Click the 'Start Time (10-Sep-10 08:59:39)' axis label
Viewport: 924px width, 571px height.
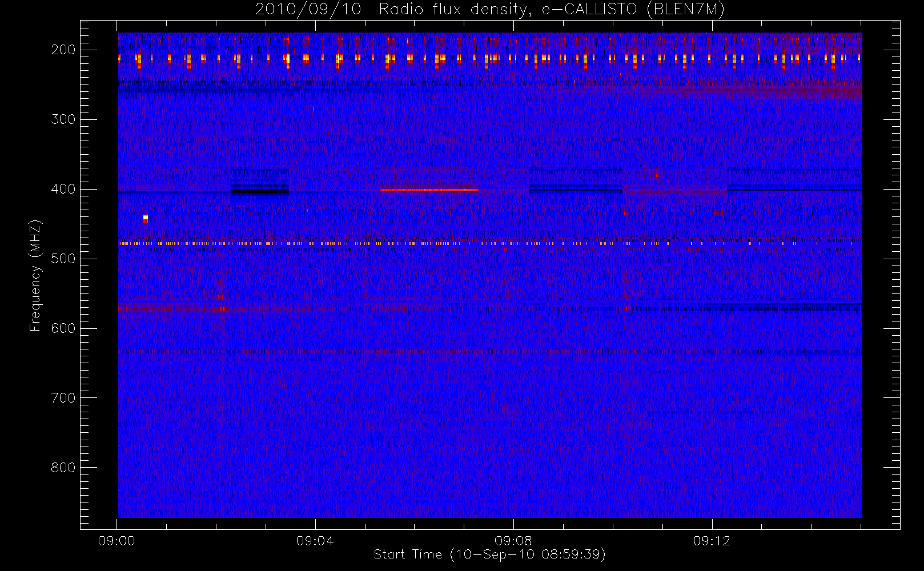click(489, 554)
